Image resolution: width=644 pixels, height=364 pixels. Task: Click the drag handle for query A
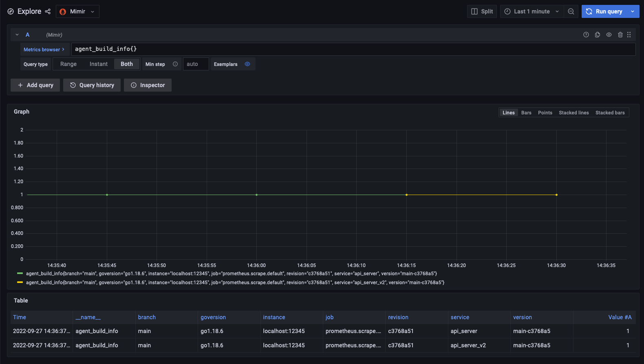point(629,35)
